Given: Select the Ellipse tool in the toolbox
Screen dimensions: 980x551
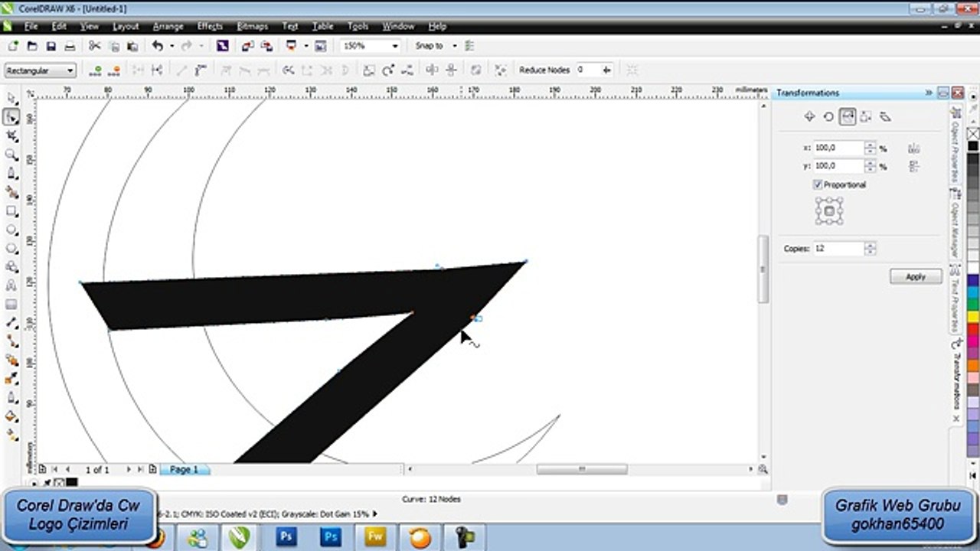Looking at the screenshot, I should click(x=11, y=230).
